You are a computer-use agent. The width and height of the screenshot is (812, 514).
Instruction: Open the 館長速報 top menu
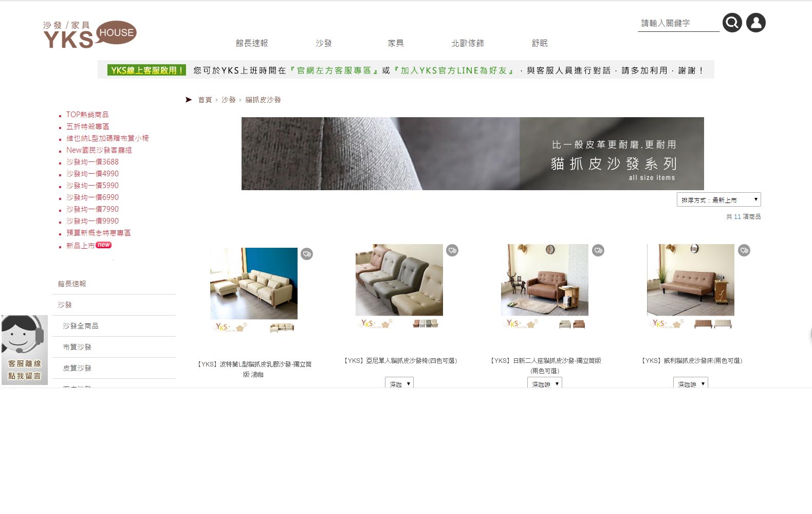(x=252, y=43)
